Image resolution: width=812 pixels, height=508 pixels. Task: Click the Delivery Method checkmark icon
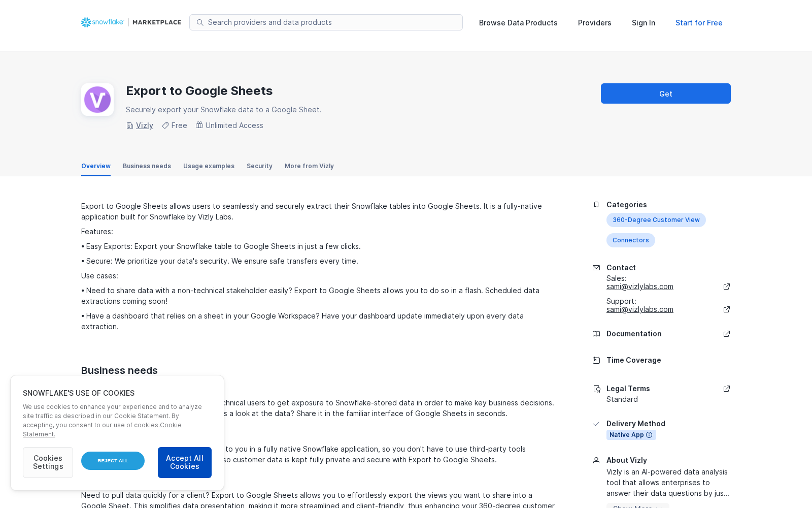(x=596, y=424)
